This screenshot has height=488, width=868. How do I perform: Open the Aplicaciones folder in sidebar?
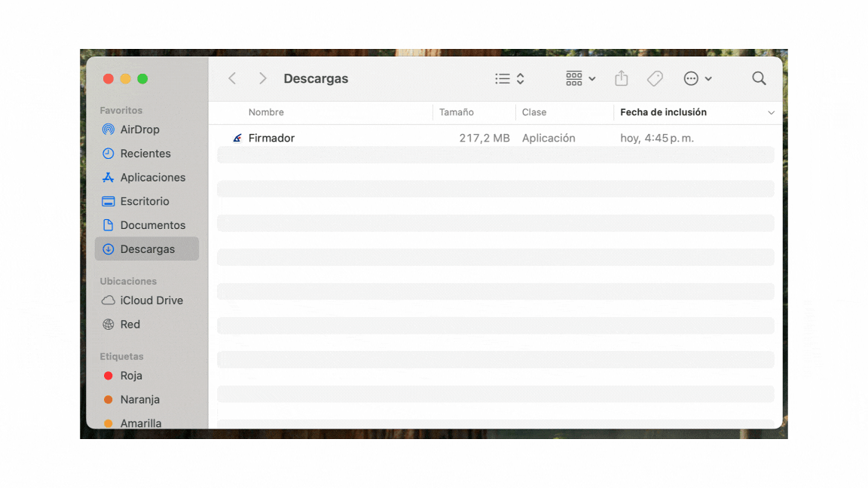[x=152, y=178]
